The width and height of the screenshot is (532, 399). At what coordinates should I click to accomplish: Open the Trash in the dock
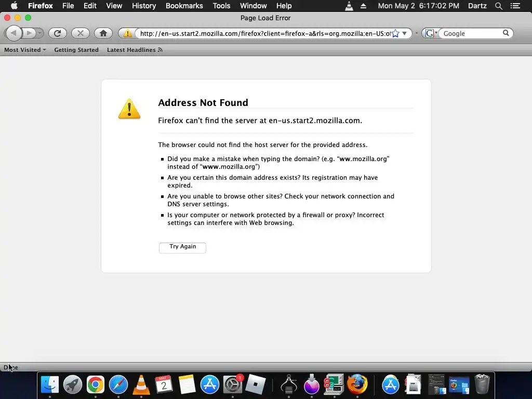pos(482,385)
